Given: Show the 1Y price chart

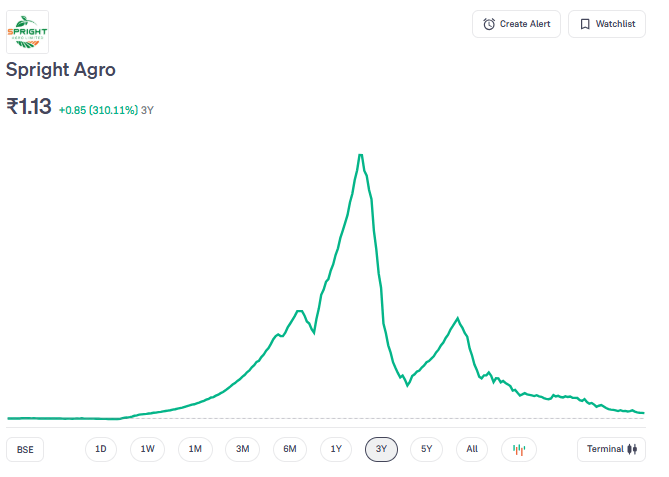Looking at the screenshot, I should tap(336, 449).
